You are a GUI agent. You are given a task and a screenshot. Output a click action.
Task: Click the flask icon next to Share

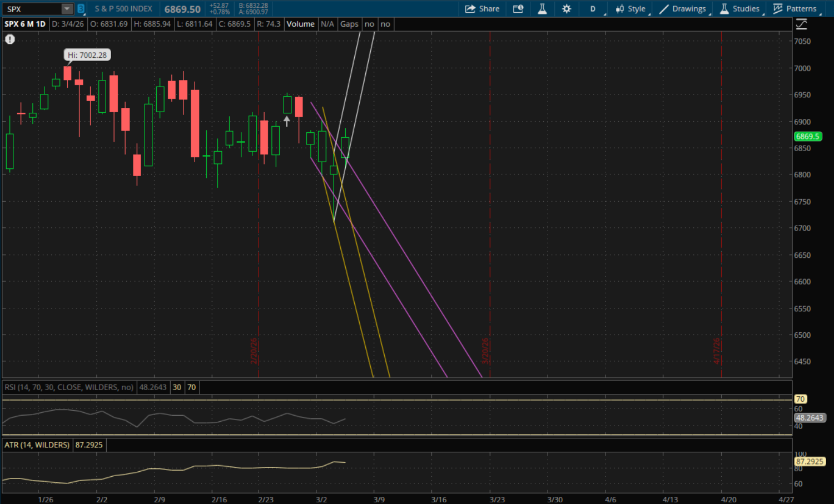[x=542, y=9]
